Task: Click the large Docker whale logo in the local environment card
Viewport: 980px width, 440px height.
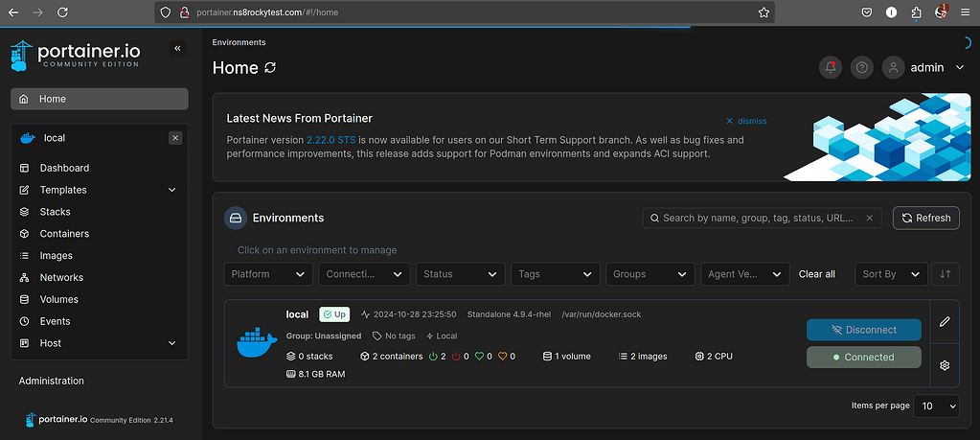Action: pyautogui.click(x=257, y=343)
